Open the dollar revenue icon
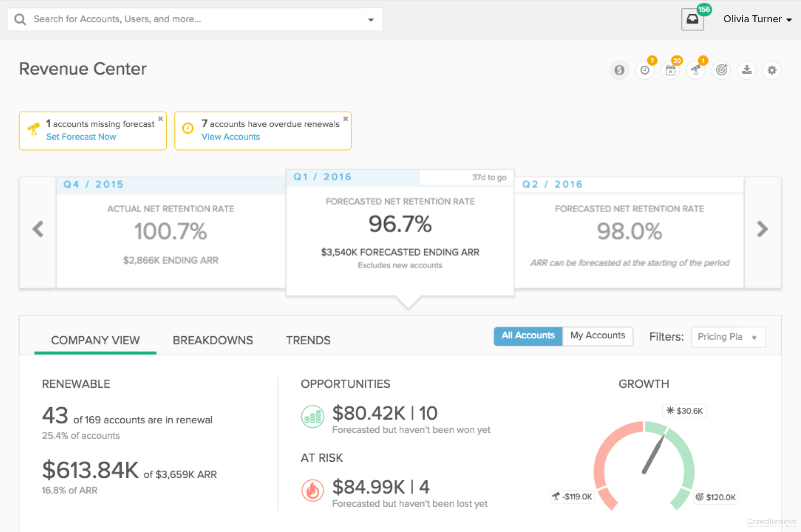The height and width of the screenshot is (532, 801). click(x=619, y=70)
